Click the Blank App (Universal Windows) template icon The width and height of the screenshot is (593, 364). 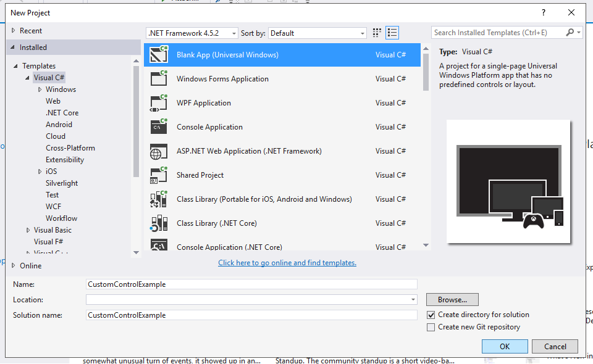coord(159,54)
